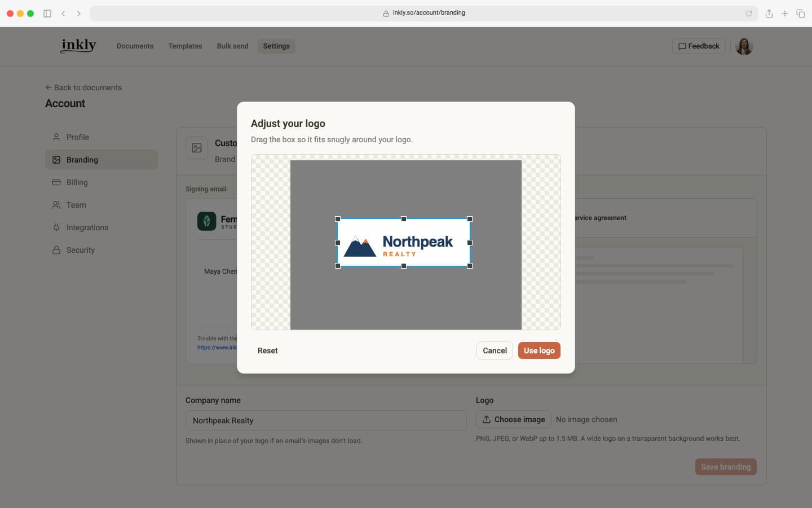Click the 'Adjust your logo' heading
Image resolution: width=812 pixels, height=508 pixels.
288,124
